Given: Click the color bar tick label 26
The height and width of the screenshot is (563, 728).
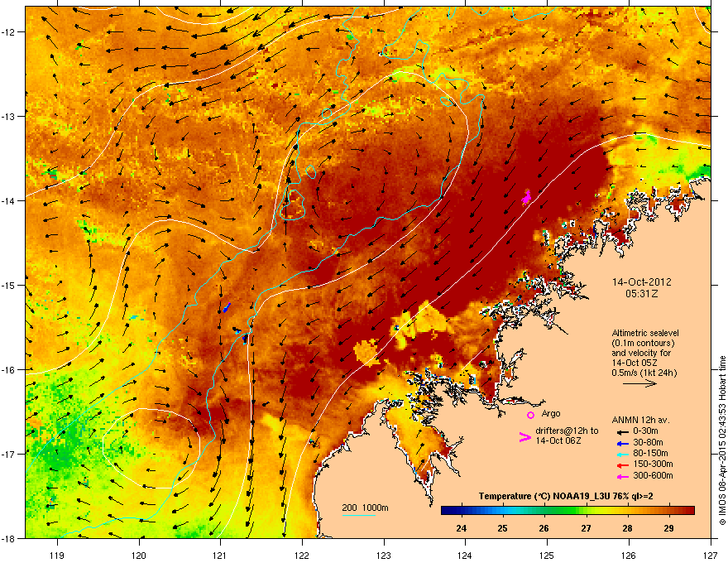Looking at the screenshot, I should [544, 528].
